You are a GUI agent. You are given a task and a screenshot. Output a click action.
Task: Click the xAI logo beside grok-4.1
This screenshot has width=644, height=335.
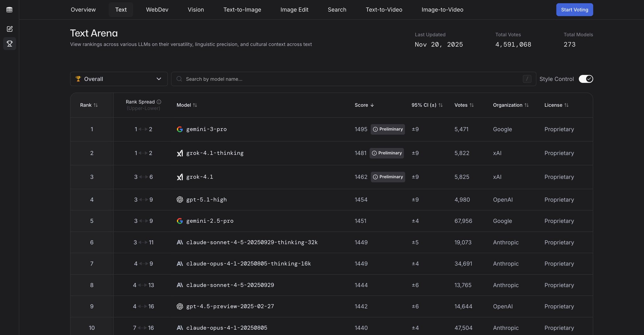pyautogui.click(x=180, y=177)
